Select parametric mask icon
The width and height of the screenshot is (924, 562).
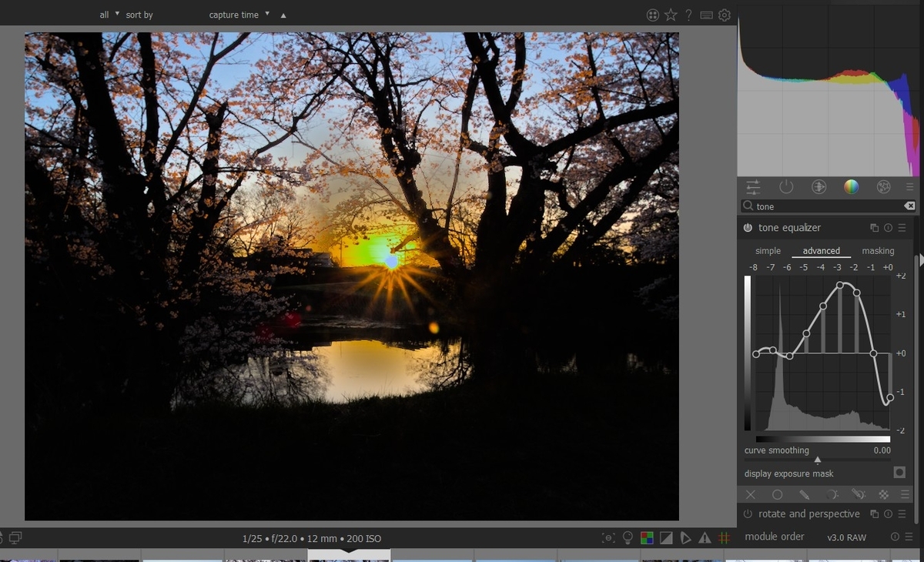point(832,494)
